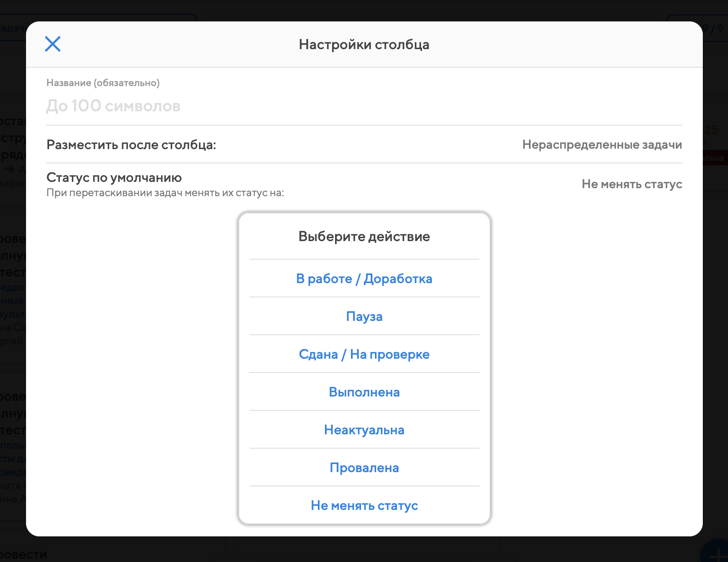This screenshot has height=562, width=728.
Task: Open the "Нераспределенные задачи" column position dropdown
Action: tap(602, 144)
